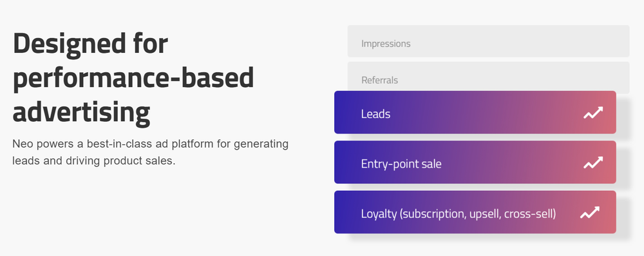The height and width of the screenshot is (256, 644).
Task: Click the "Referrals" text label
Action: tap(379, 80)
